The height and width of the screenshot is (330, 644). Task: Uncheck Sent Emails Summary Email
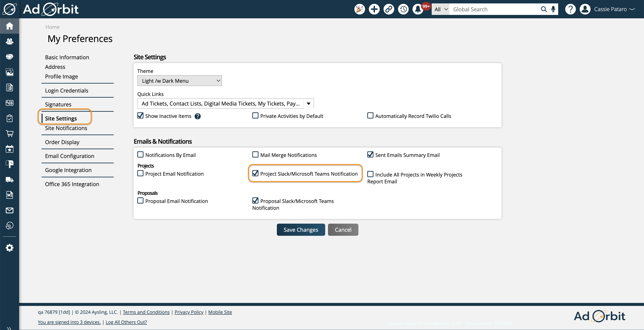coord(370,155)
